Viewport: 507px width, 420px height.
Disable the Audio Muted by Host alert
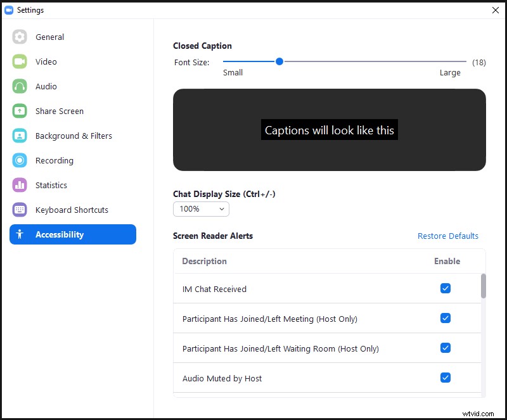446,378
